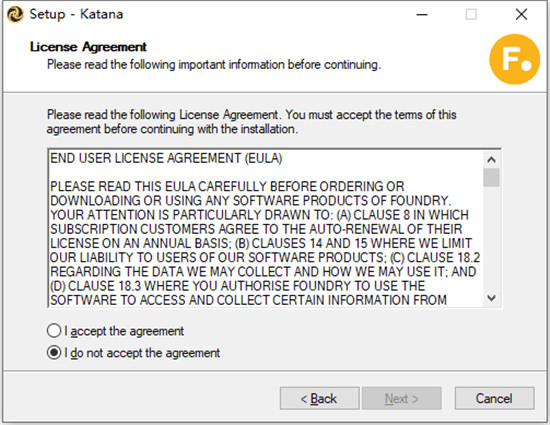Minimize the Setup - Katana window
Screen dimensions: 550x425
[x=422, y=14]
